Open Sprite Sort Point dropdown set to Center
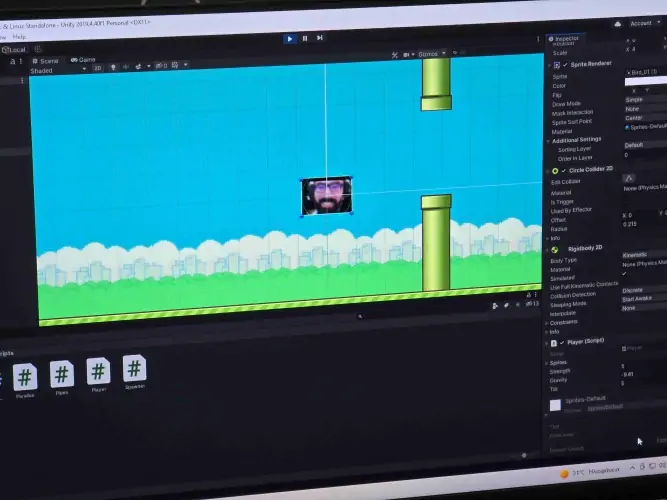The height and width of the screenshot is (500, 667). [646, 118]
